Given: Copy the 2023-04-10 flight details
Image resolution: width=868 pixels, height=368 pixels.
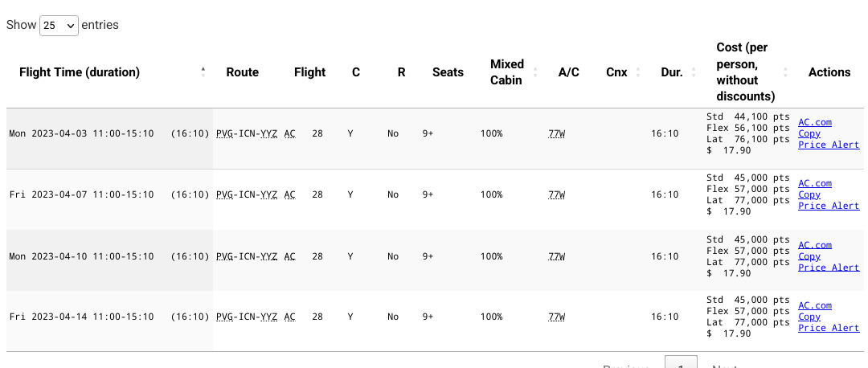Looking at the screenshot, I should click(x=809, y=256).
